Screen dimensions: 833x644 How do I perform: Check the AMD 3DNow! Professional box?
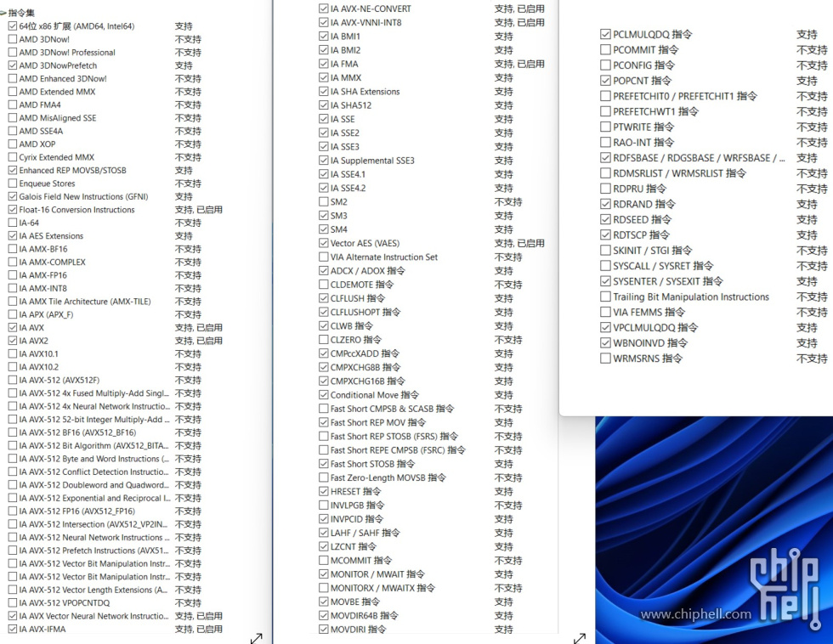point(13,53)
